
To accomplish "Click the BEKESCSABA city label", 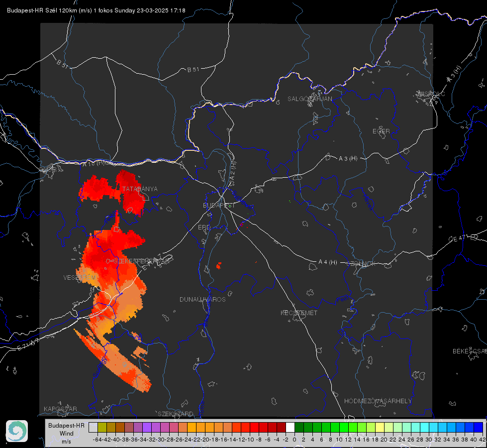I will coord(470,351).
